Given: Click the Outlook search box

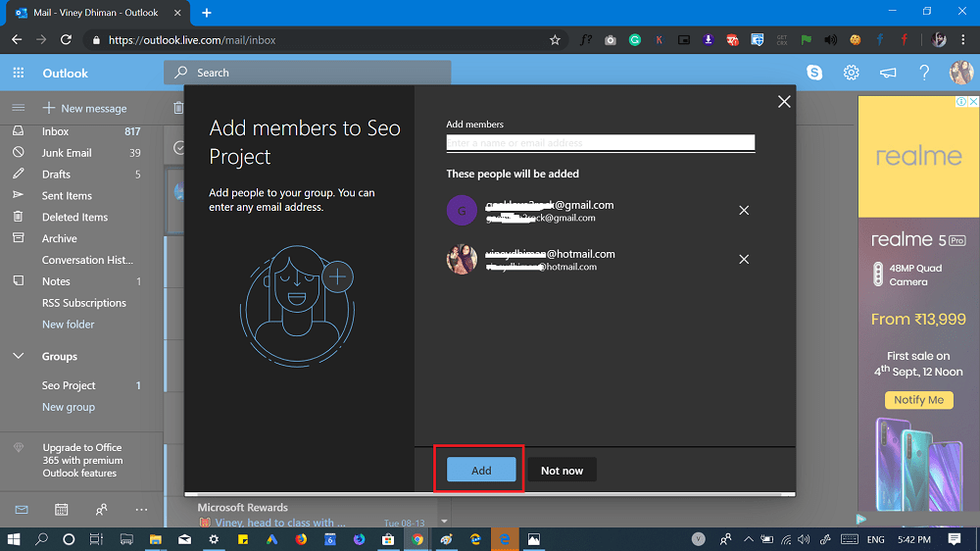Looking at the screenshot, I should coord(307,73).
